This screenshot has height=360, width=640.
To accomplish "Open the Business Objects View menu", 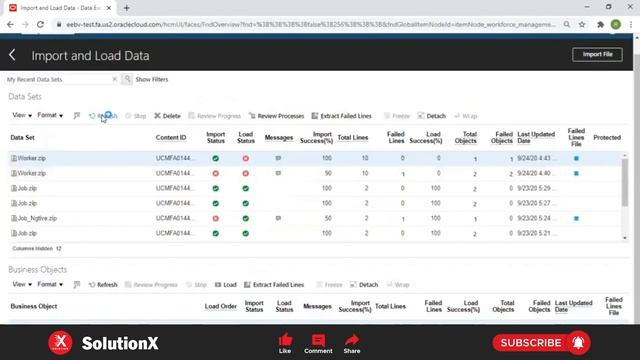I will pyautogui.click(x=22, y=284).
